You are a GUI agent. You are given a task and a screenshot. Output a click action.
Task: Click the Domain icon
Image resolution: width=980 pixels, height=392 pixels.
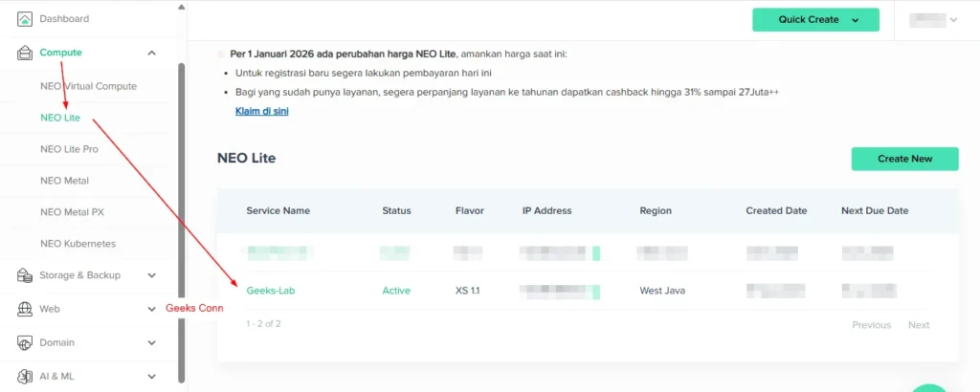tap(24, 342)
